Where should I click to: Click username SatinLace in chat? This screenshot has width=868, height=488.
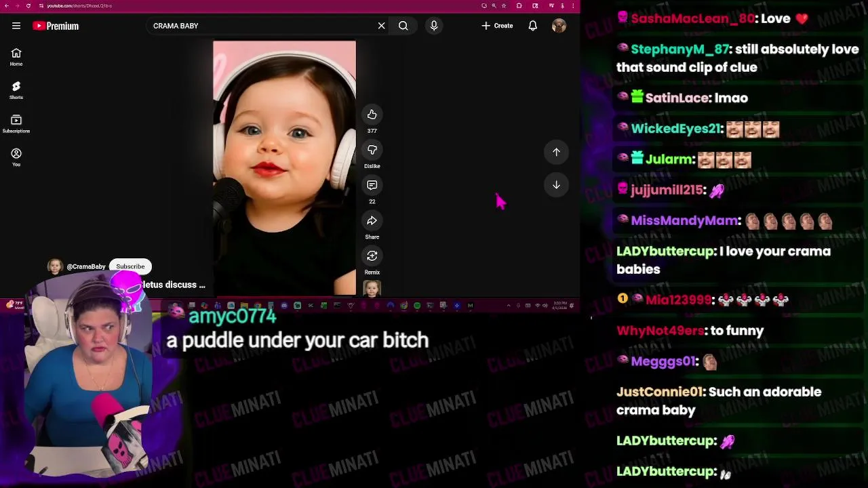677,98
